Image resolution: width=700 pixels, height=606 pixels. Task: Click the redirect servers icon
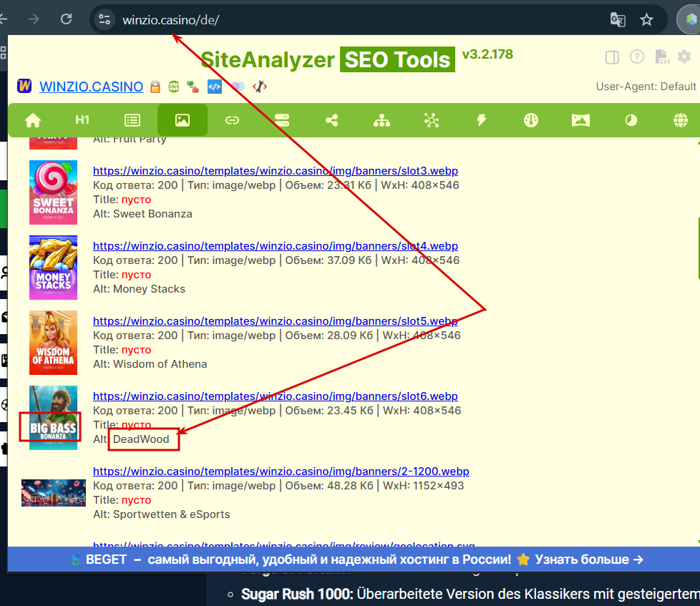click(x=193, y=87)
